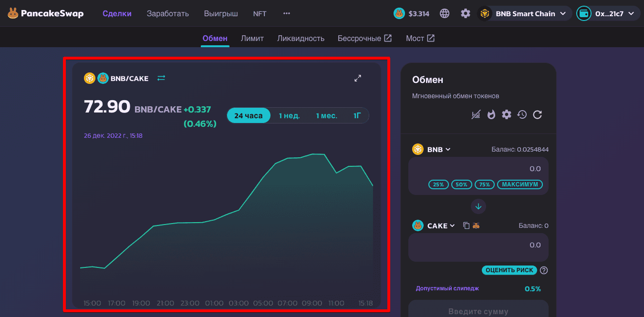Click the МАКСИМУМ amount button
Viewport: 644px width, 317px height.
[x=520, y=184]
